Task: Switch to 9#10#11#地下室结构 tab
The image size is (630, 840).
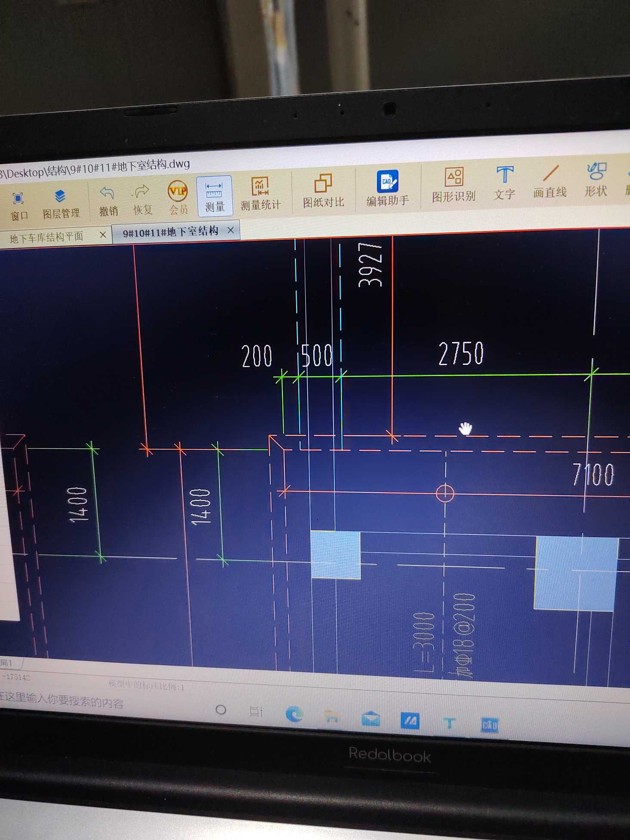Action: 170,232
